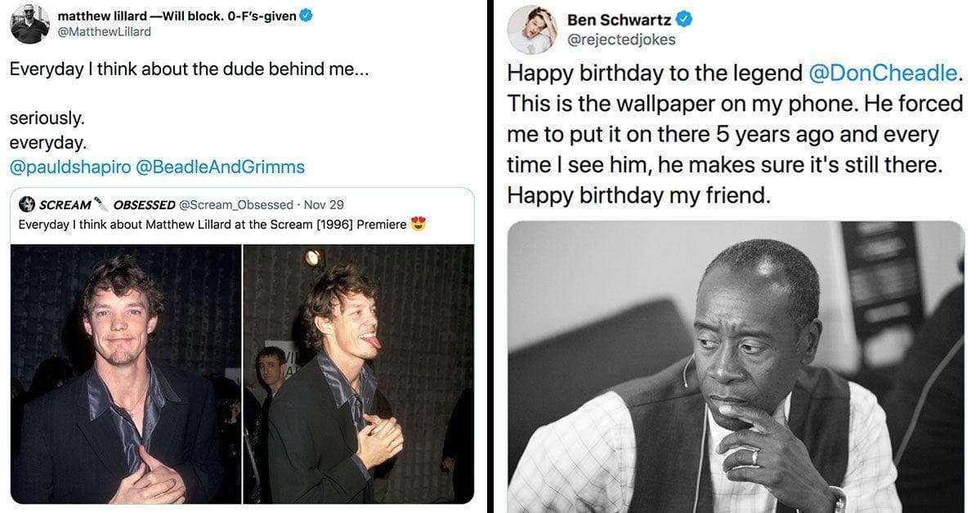980x513 pixels.
Task: Click the knife emoji in the SCREAM OBSESSED name
Action: point(100,203)
